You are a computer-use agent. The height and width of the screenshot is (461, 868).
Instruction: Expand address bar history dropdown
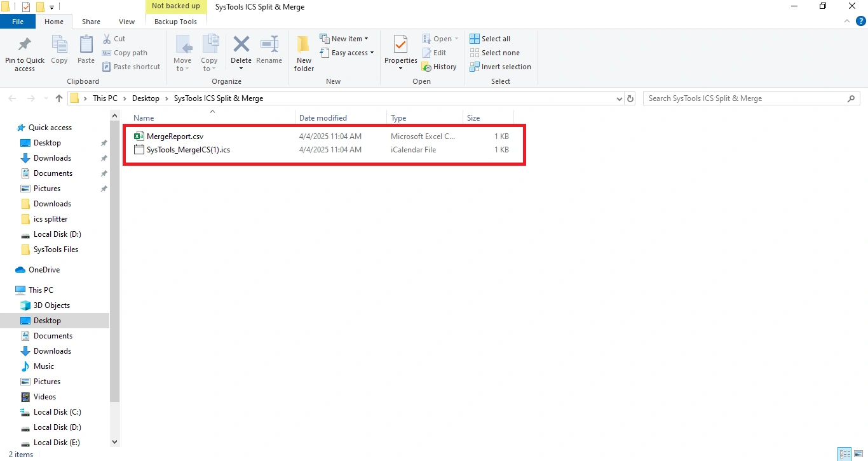[x=620, y=99]
